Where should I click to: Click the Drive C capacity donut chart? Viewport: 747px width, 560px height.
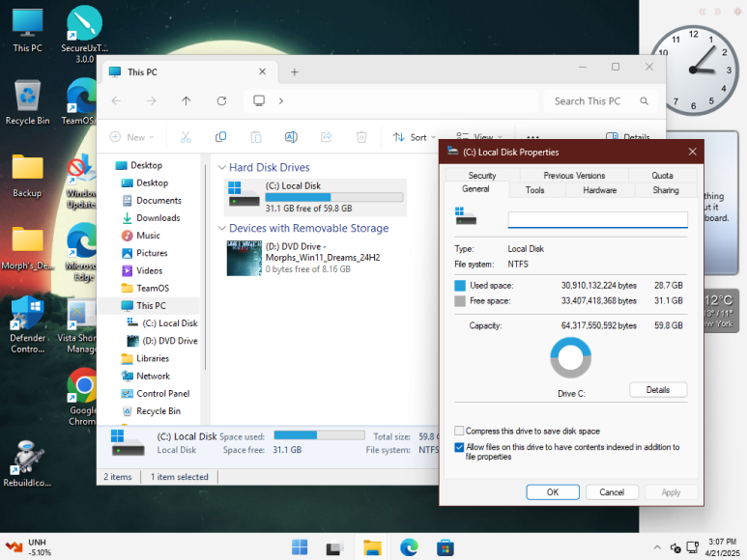point(570,357)
